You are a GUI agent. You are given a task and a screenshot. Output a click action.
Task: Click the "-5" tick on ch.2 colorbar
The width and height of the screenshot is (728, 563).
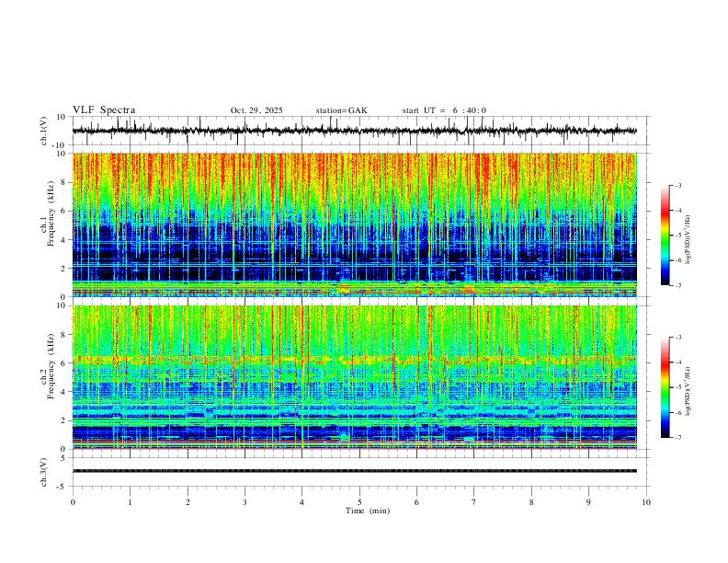tap(677, 387)
